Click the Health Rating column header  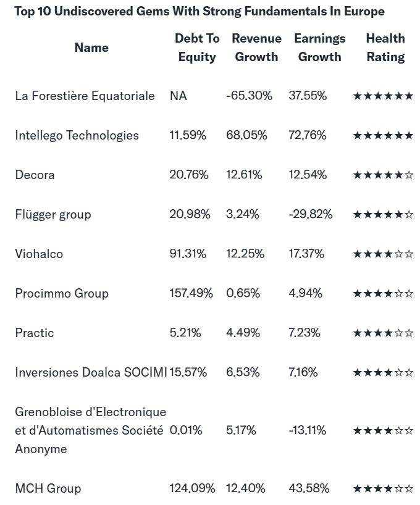(x=385, y=48)
